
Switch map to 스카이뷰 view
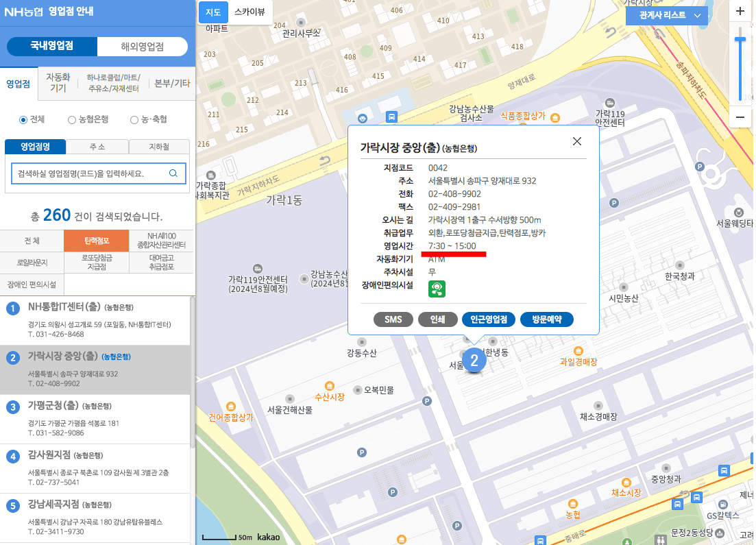click(249, 12)
